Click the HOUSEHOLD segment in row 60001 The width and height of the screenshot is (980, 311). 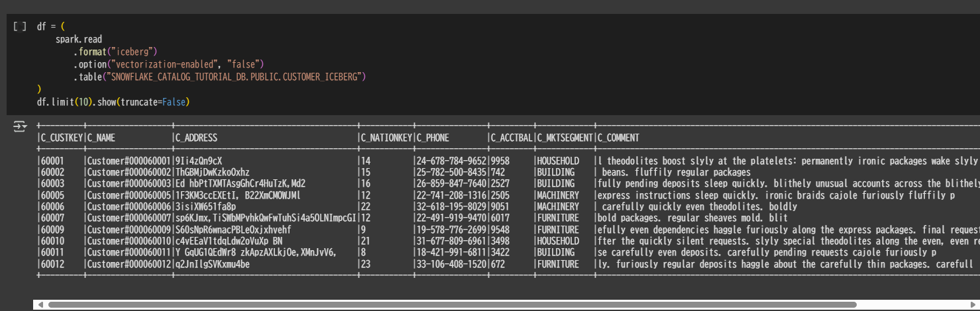pyautogui.click(x=557, y=161)
